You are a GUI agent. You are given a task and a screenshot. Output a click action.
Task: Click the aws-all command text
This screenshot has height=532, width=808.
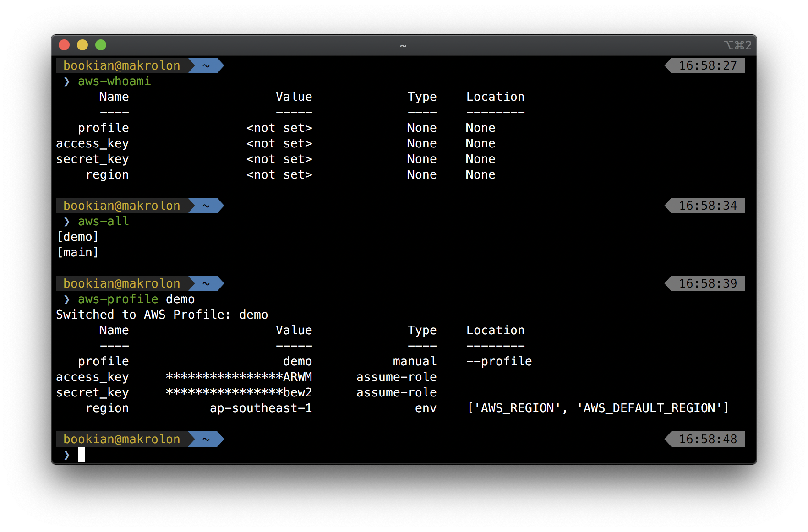coord(104,221)
